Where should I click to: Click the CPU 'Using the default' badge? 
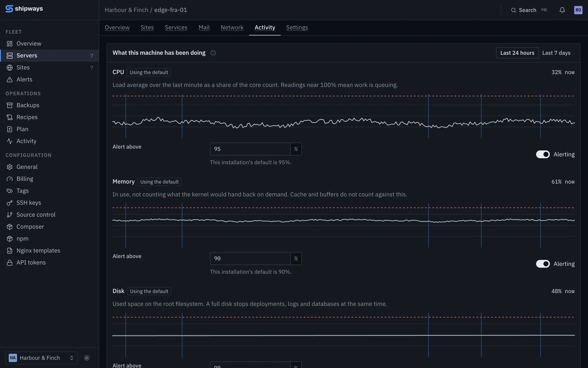click(149, 72)
